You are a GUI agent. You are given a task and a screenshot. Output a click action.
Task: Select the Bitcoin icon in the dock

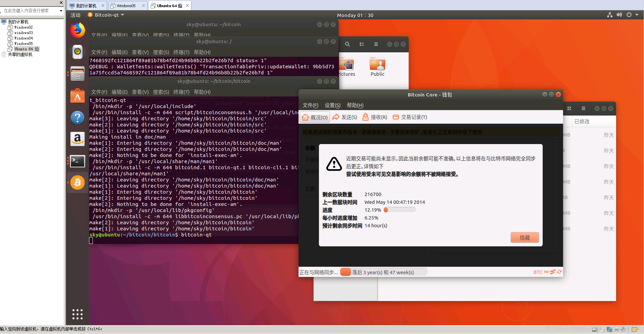click(x=78, y=182)
